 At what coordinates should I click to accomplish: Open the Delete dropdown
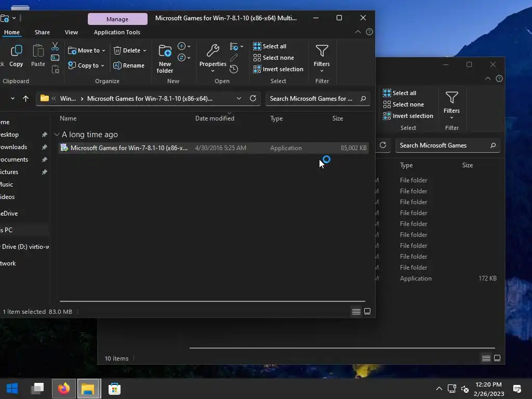(130, 50)
